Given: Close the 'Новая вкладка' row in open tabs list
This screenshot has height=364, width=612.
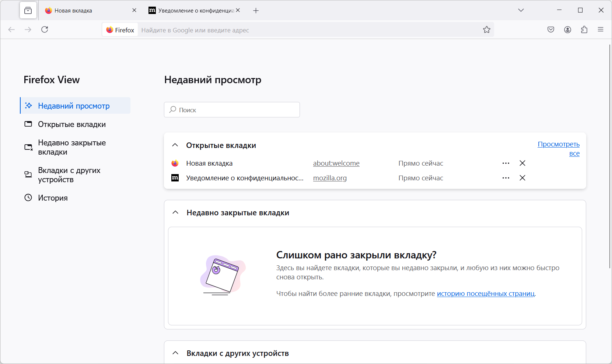Looking at the screenshot, I should [522, 163].
